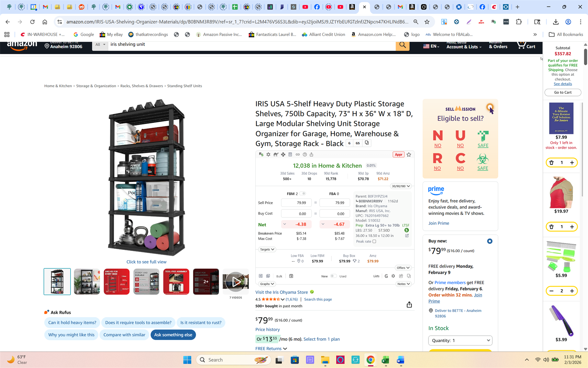Select the second product image thumbnail

pyautogui.click(x=87, y=282)
